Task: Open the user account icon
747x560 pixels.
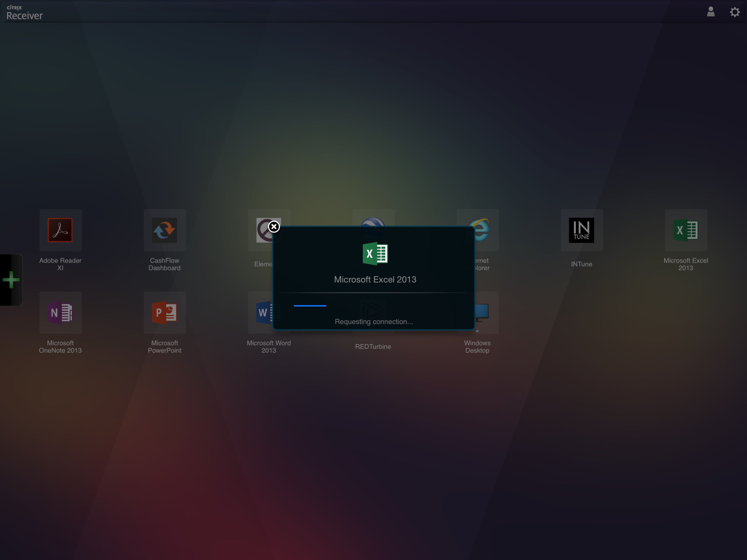Action: pos(711,12)
